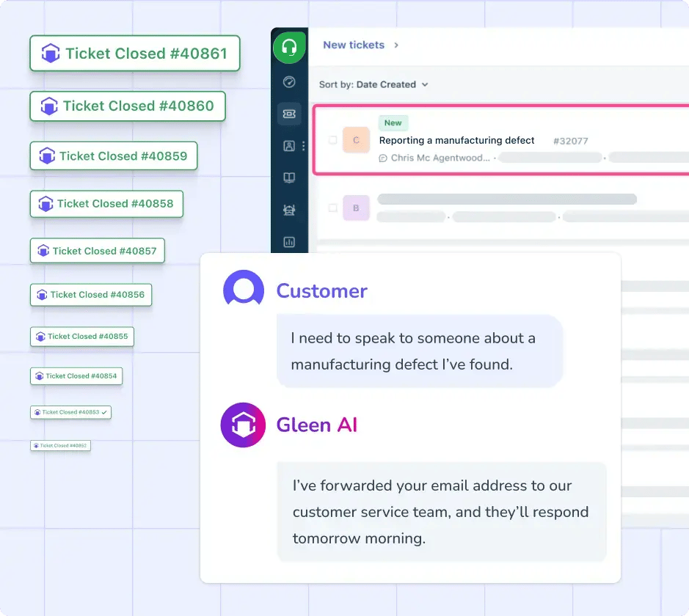The width and height of the screenshot is (689, 616).
Task: Expand the New tickets chevron
Action: coord(396,45)
